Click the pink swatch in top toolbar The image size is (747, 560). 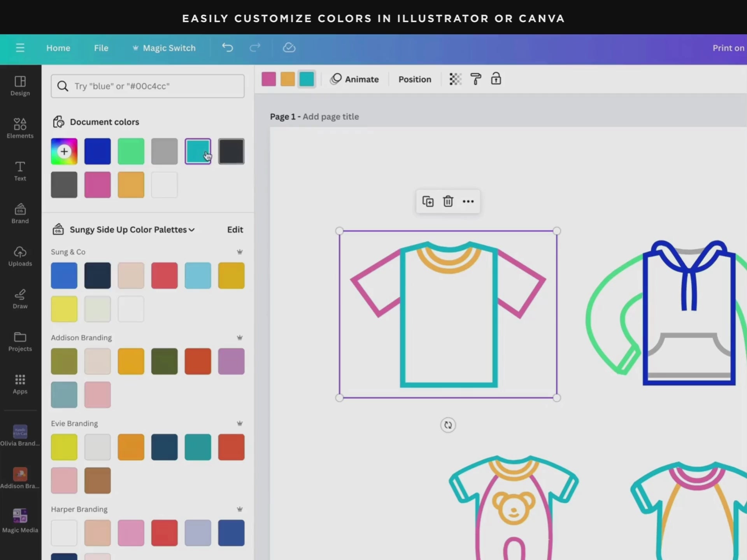(x=269, y=79)
